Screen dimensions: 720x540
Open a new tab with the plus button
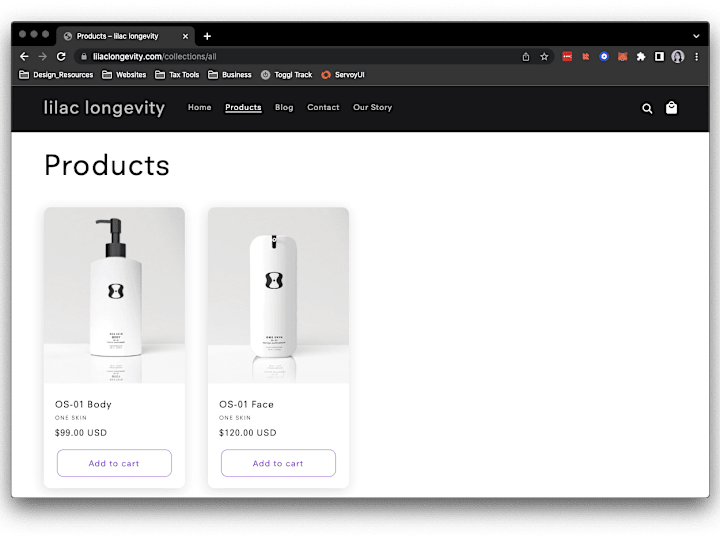(x=207, y=36)
